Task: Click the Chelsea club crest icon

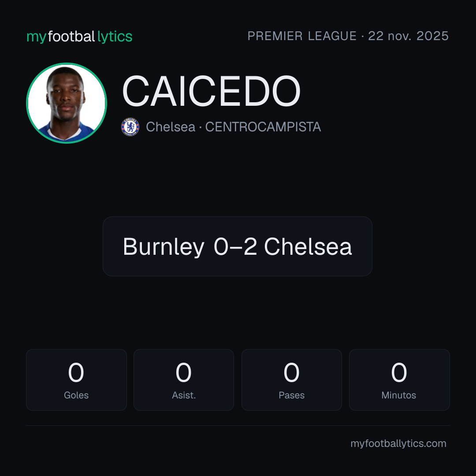Action: point(130,127)
